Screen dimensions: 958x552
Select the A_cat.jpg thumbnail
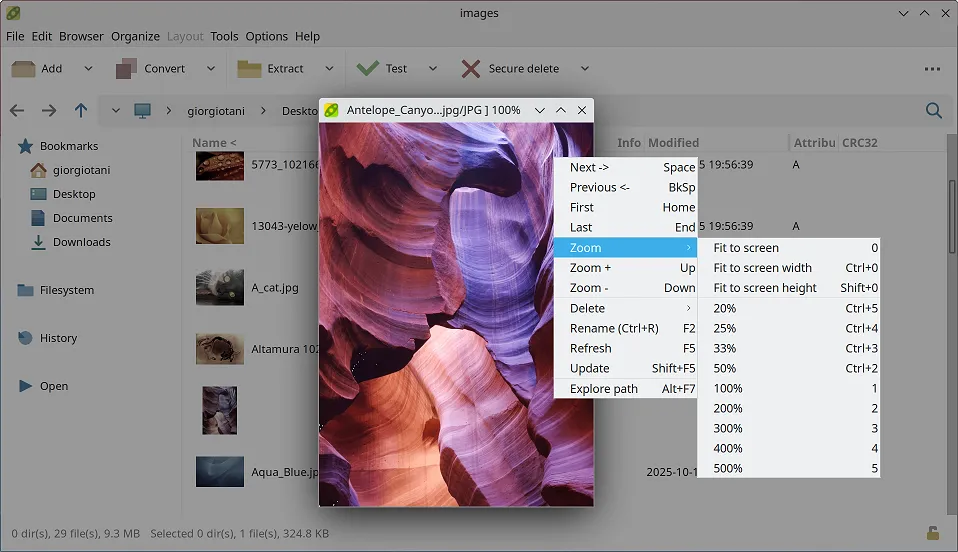(x=219, y=287)
